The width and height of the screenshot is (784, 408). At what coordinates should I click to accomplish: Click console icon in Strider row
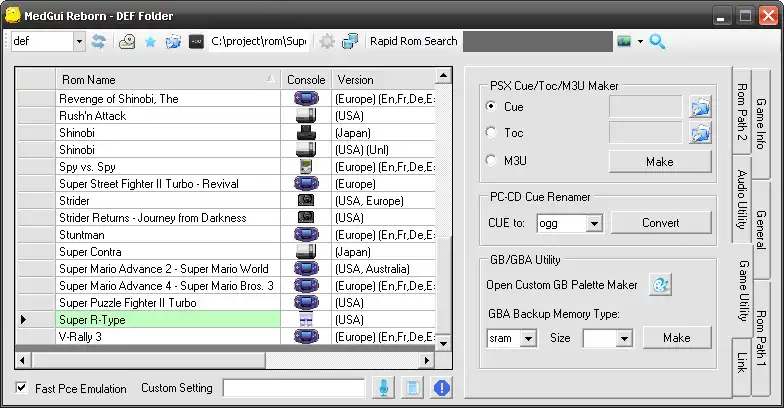(x=306, y=200)
